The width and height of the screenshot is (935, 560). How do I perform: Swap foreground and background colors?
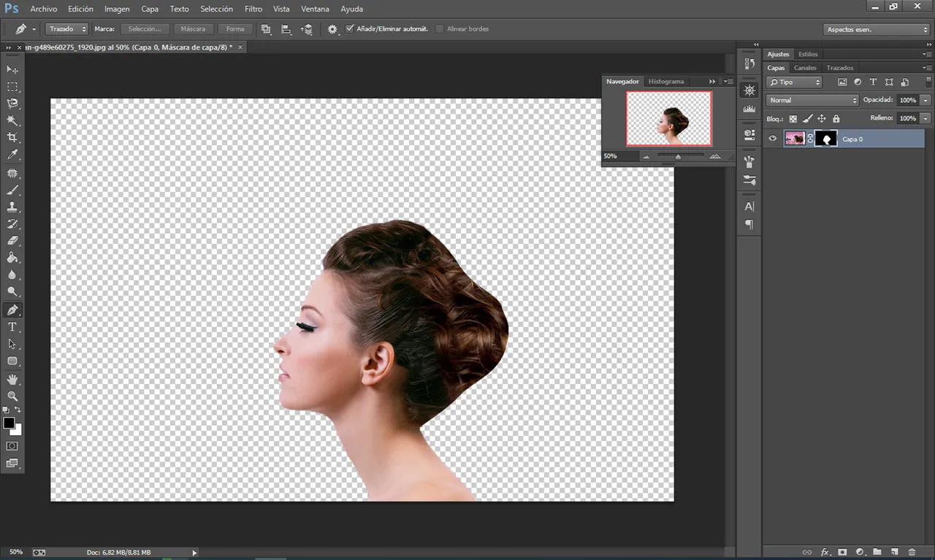pos(18,410)
